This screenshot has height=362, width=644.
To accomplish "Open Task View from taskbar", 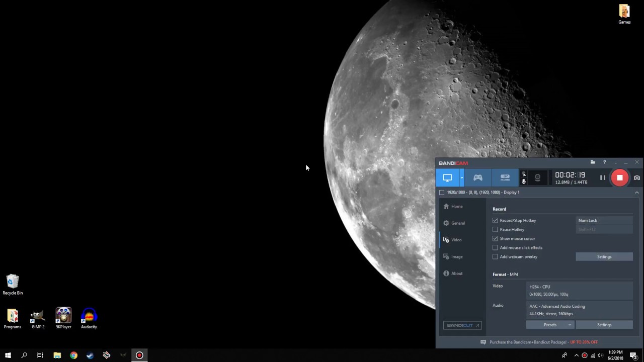I will pos(40,355).
